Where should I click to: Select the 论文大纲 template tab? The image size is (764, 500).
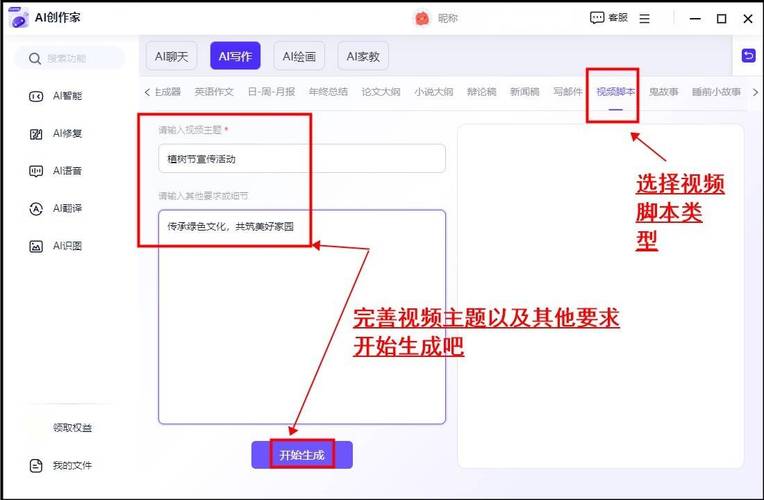tap(381, 92)
